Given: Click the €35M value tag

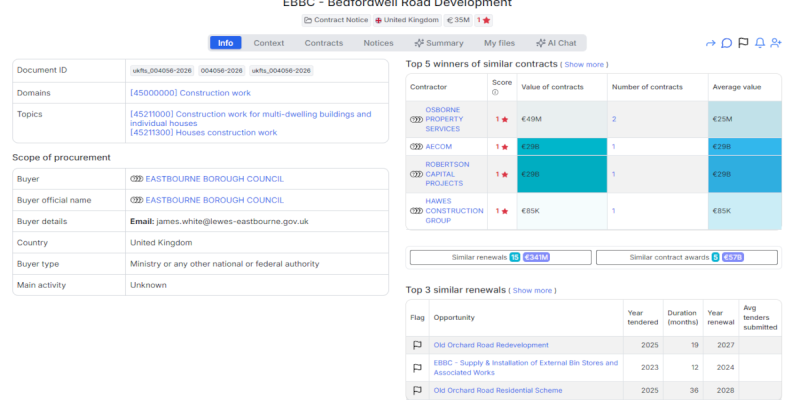Looking at the screenshot, I should (x=458, y=20).
